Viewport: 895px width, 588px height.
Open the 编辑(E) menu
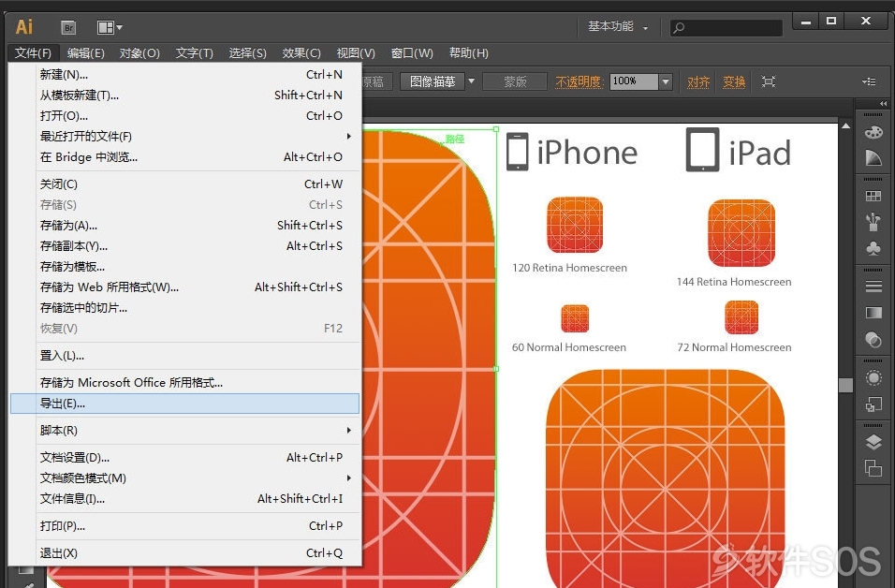(85, 53)
